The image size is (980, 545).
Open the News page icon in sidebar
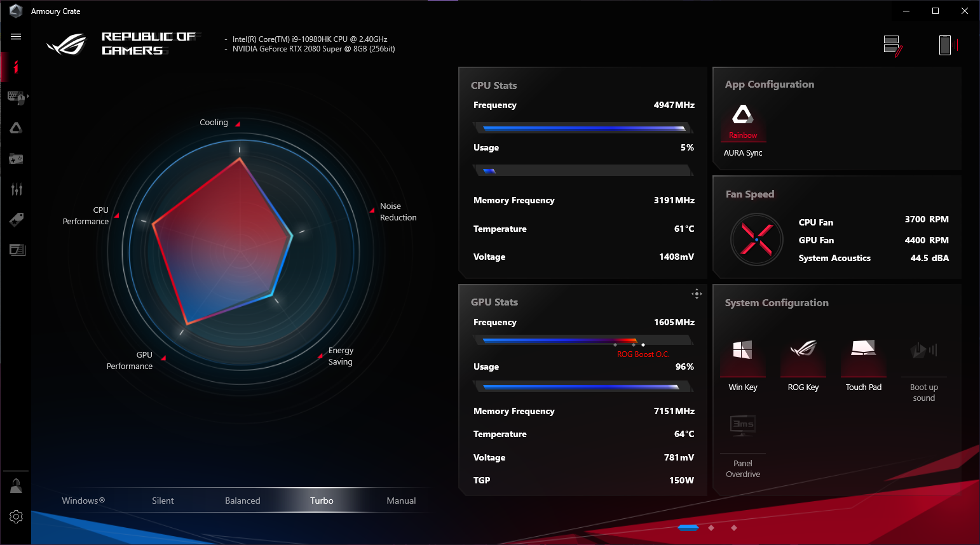click(x=17, y=250)
